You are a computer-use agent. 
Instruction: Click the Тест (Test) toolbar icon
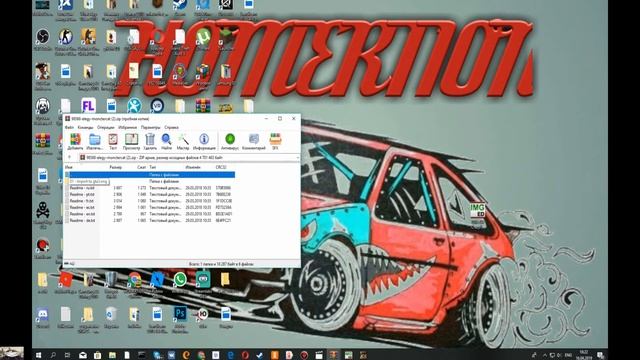113,142
